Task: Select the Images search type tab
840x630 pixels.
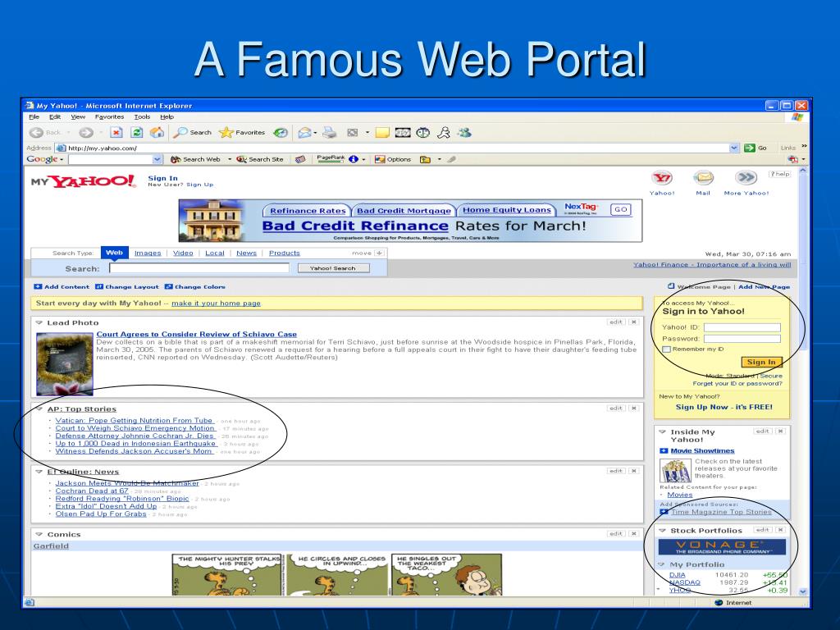Action: coord(148,253)
